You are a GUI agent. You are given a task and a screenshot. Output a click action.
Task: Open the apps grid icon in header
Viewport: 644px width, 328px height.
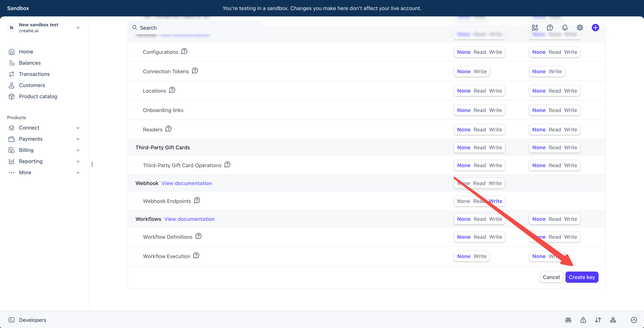point(535,28)
